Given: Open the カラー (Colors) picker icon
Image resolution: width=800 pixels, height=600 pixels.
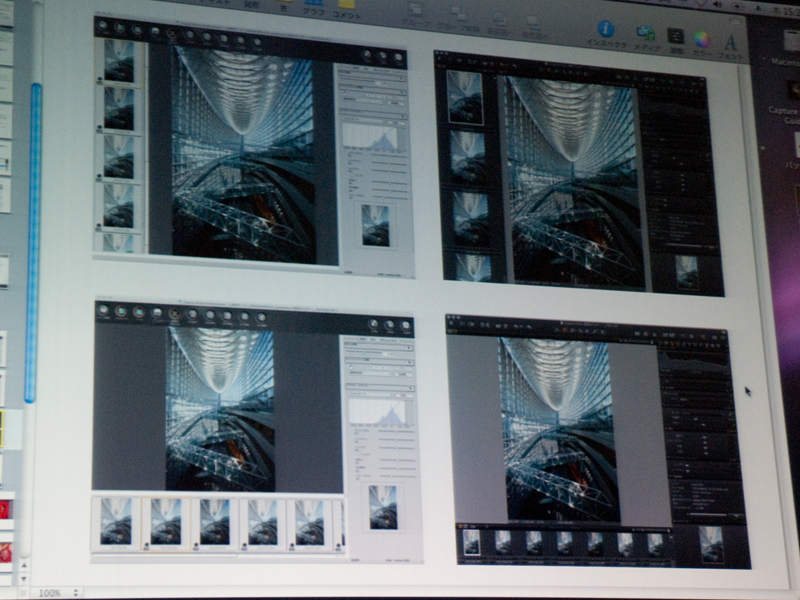Looking at the screenshot, I should coord(704,40).
